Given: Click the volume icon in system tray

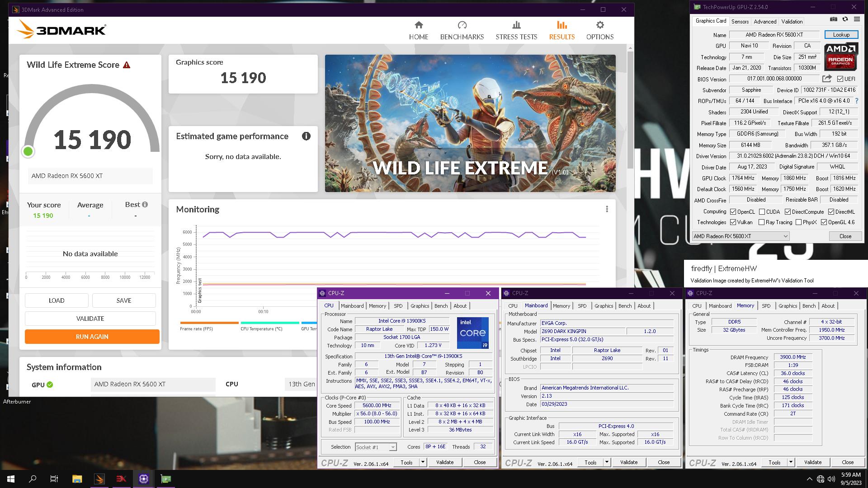Looking at the screenshot, I should point(831,479).
